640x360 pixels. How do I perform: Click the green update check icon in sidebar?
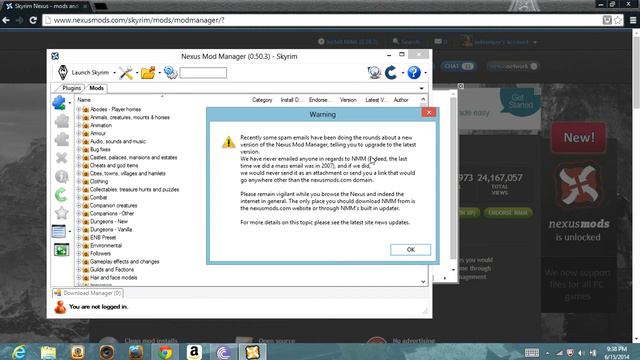tap(61, 195)
